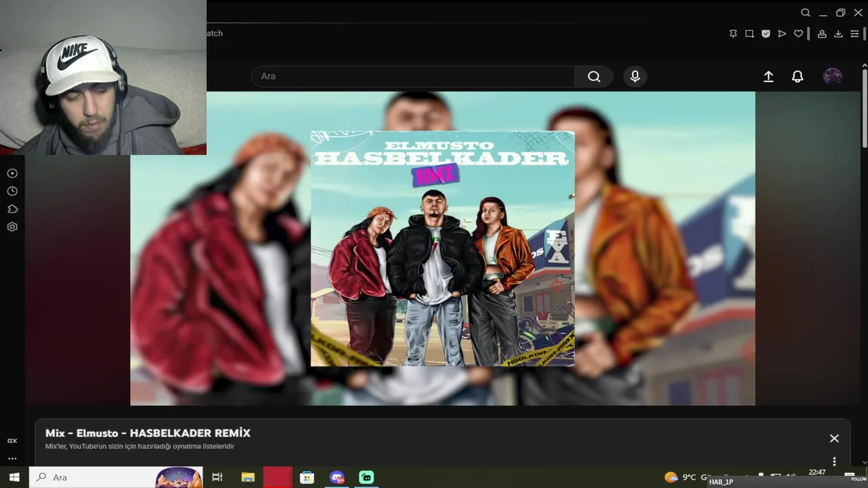868x488 pixels.
Task: Open Microsoft Store from the taskbar
Action: (x=307, y=477)
